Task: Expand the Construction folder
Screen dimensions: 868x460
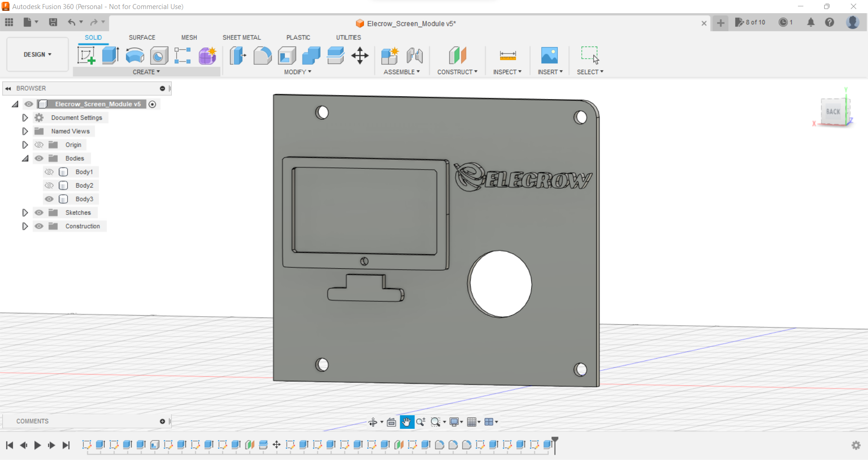Action: click(x=25, y=226)
